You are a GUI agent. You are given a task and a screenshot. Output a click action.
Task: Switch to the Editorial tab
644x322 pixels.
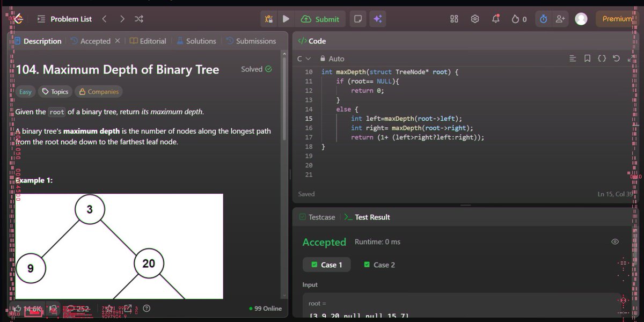click(148, 41)
